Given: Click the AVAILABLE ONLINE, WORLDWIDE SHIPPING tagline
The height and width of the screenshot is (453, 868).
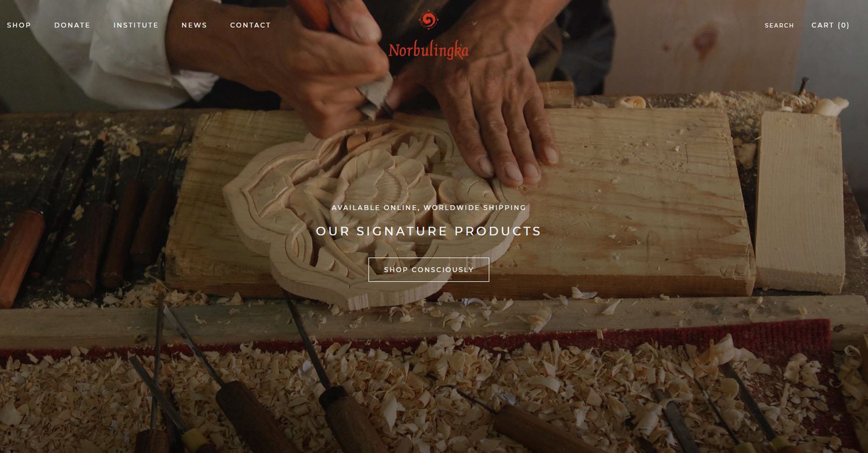Looking at the screenshot, I should click(x=429, y=207).
